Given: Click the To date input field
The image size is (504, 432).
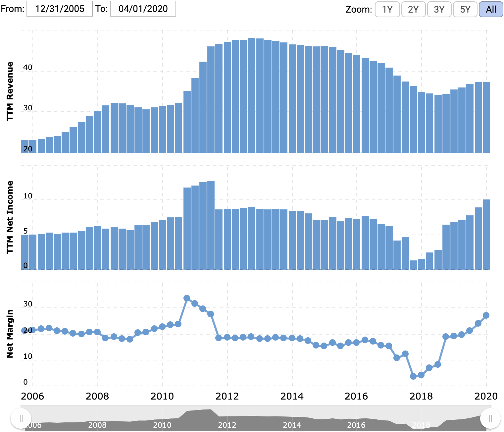Looking at the screenshot, I should coord(143,9).
